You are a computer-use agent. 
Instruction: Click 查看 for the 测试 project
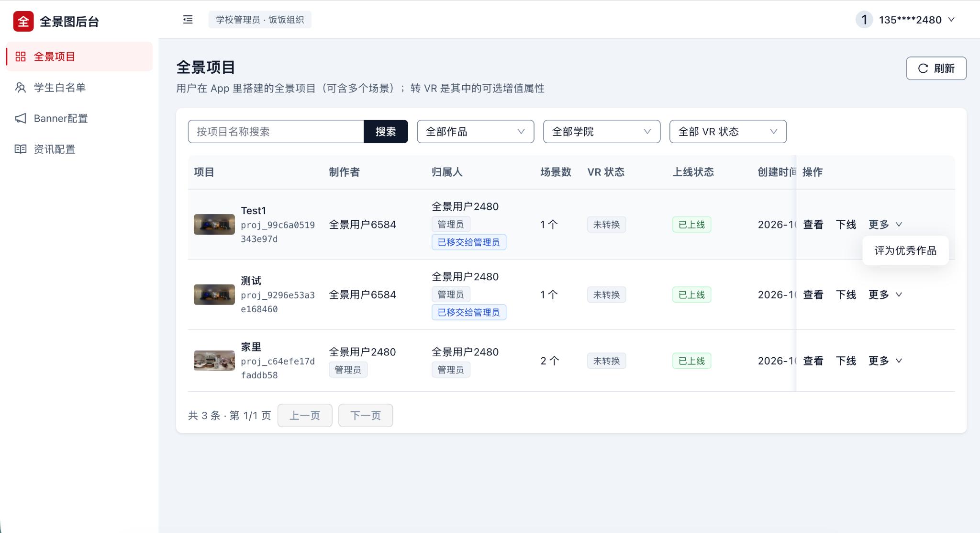(x=813, y=295)
